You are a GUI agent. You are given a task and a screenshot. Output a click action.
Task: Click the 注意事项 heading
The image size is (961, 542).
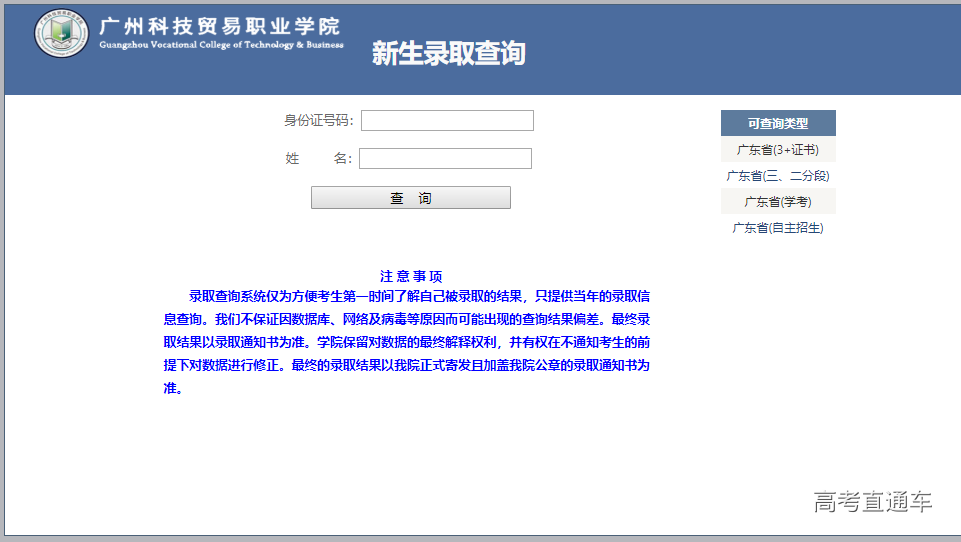click(411, 277)
